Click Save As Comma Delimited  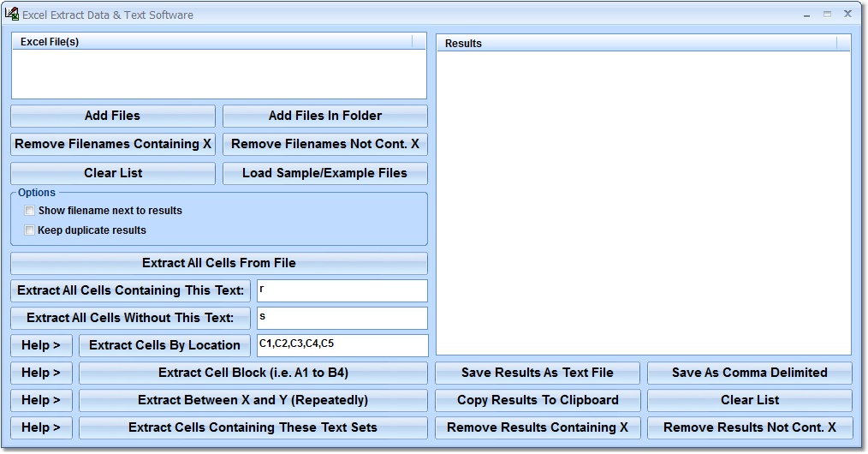750,373
